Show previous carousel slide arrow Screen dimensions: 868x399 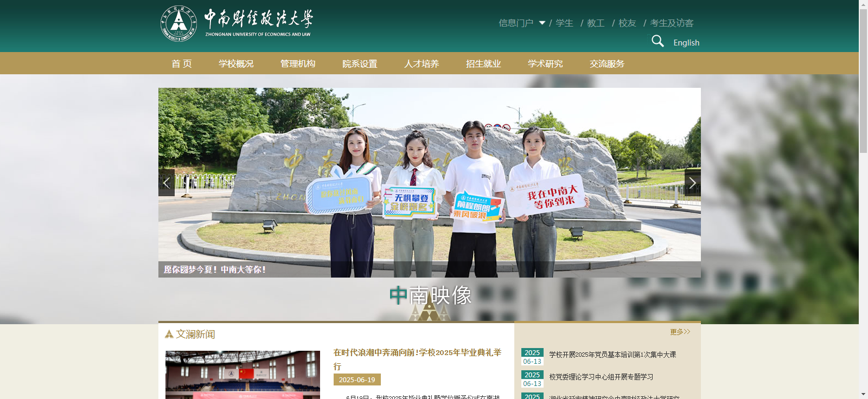(x=167, y=183)
